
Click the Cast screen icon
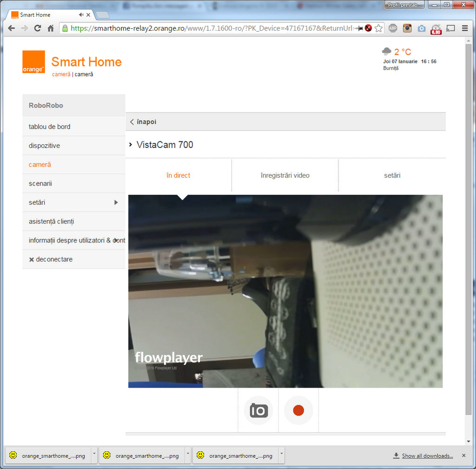pyautogui.click(x=450, y=28)
